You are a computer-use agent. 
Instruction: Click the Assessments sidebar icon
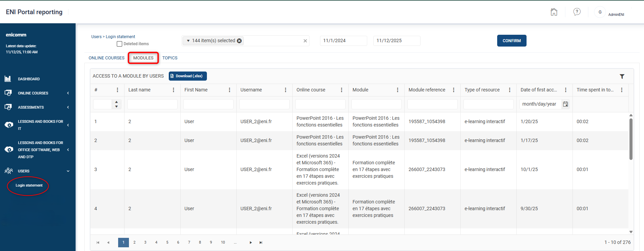click(x=8, y=107)
